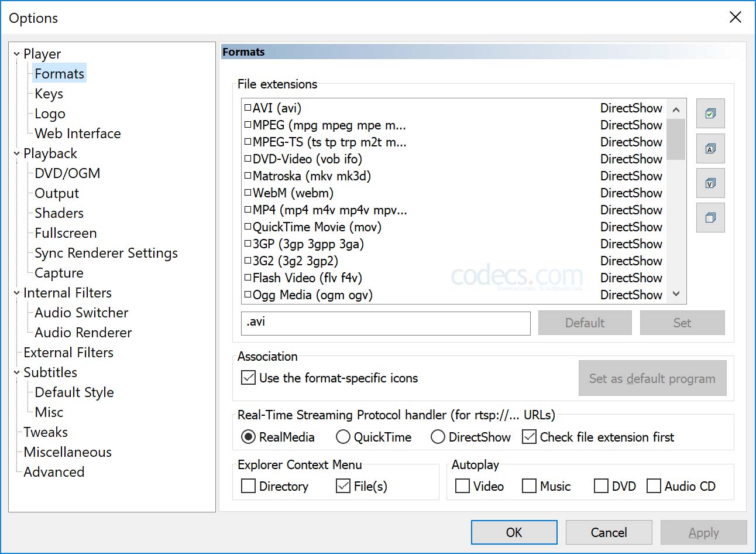Open the Keys settings page
The height and width of the screenshot is (554, 756).
point(48,93)
